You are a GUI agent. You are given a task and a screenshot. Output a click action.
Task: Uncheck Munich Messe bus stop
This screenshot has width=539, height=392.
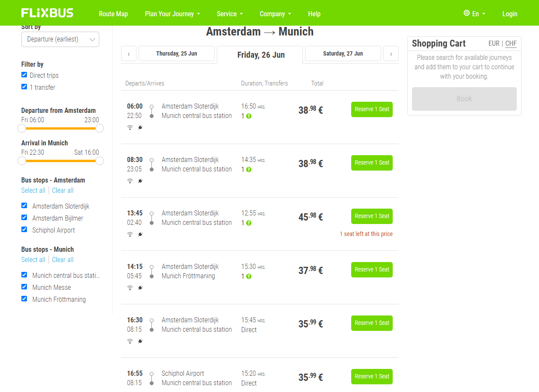pyautogui.click(x=24, y=287)
